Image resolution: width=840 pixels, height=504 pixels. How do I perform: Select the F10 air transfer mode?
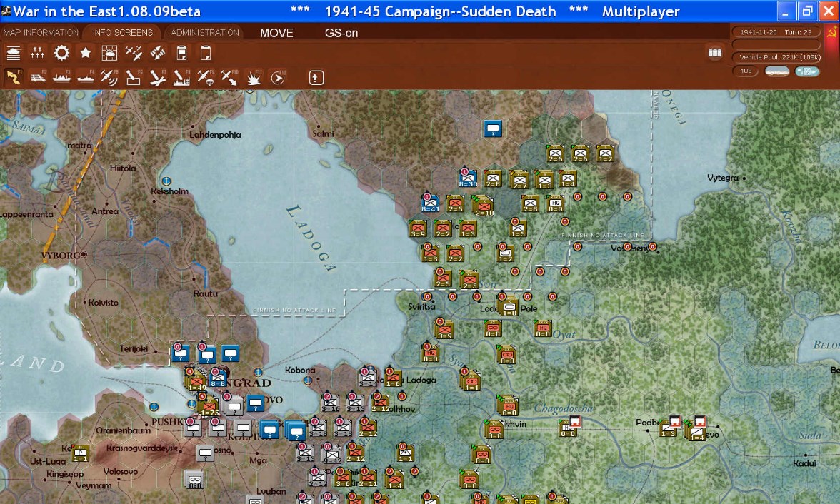[x=229, y=78]
